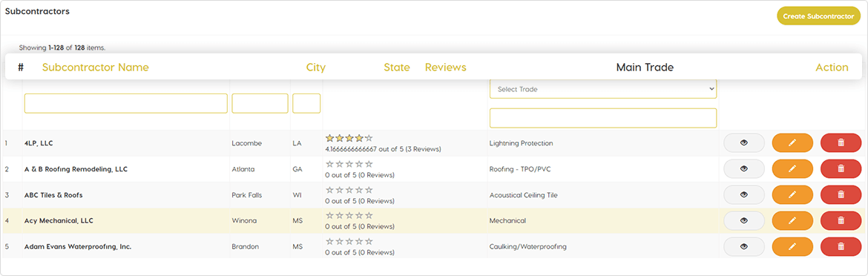
Task: Focus the City filter field
Action: pos(260,103)
